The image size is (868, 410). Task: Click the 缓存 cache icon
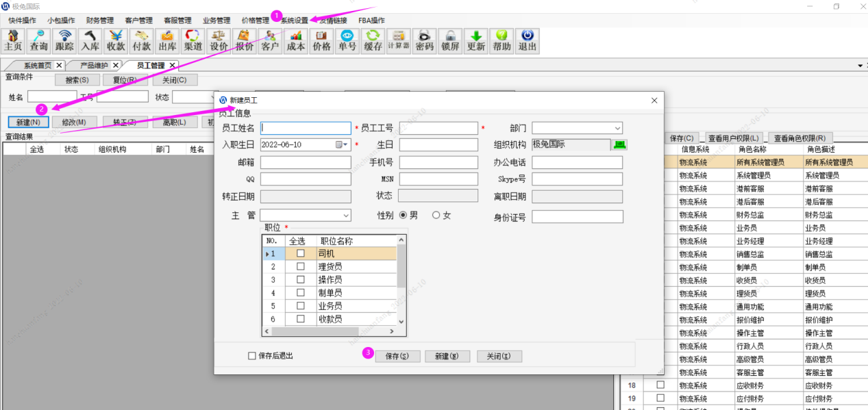(x=372, y=41)
